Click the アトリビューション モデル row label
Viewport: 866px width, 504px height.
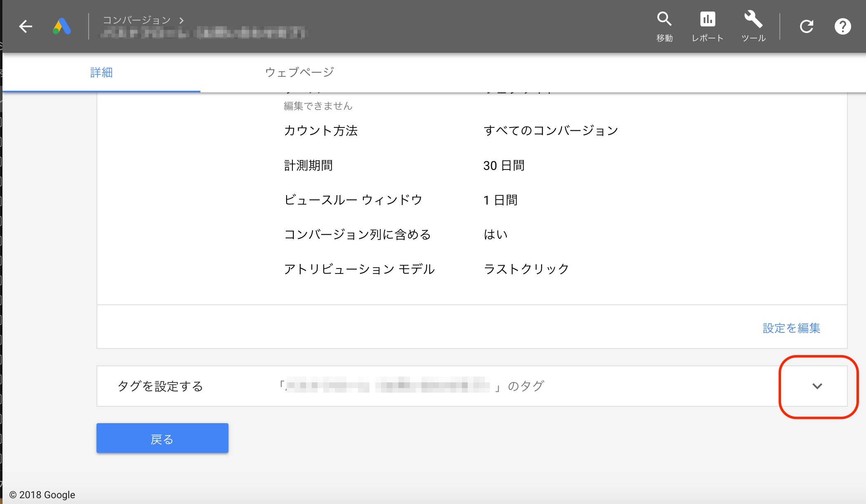pos(359,269)
